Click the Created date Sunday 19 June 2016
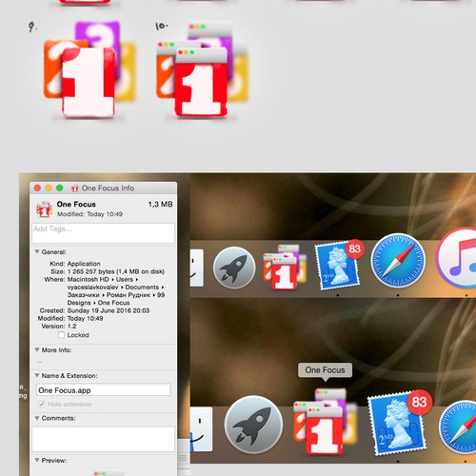 point(109,310)
